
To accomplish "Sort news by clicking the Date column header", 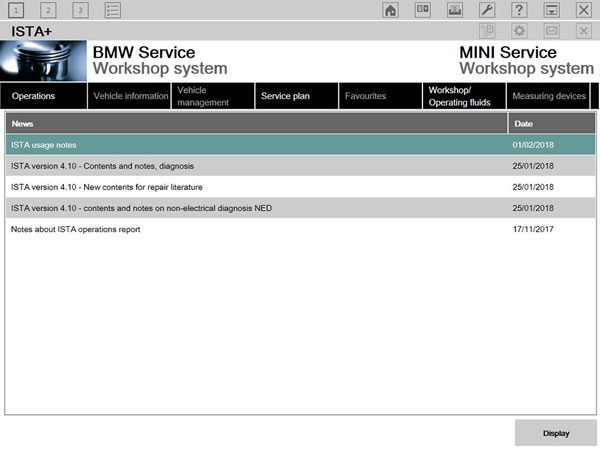I will coord(550,124).
